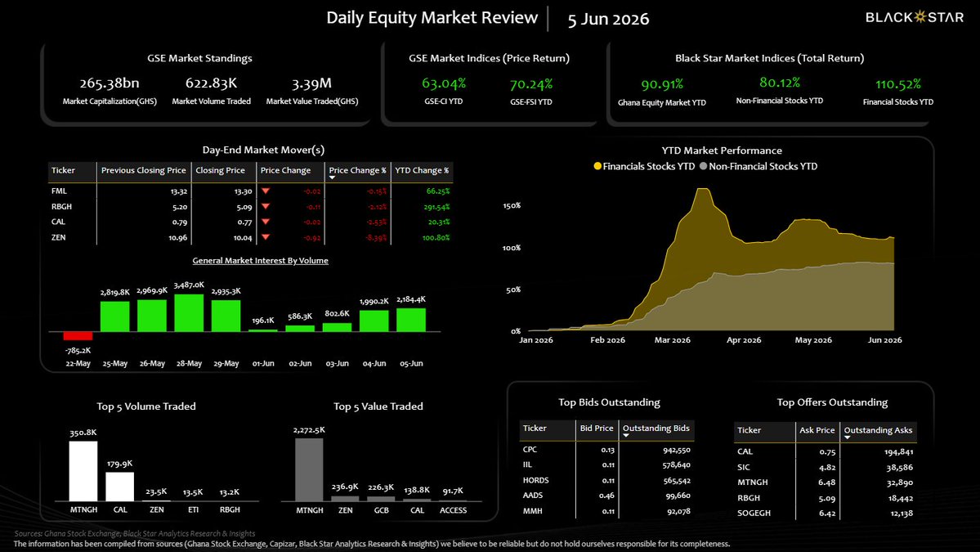Viewport: 980px width, 552px height.
Task: Select MMH ticker in Top Bids
Action: point(532,511)
